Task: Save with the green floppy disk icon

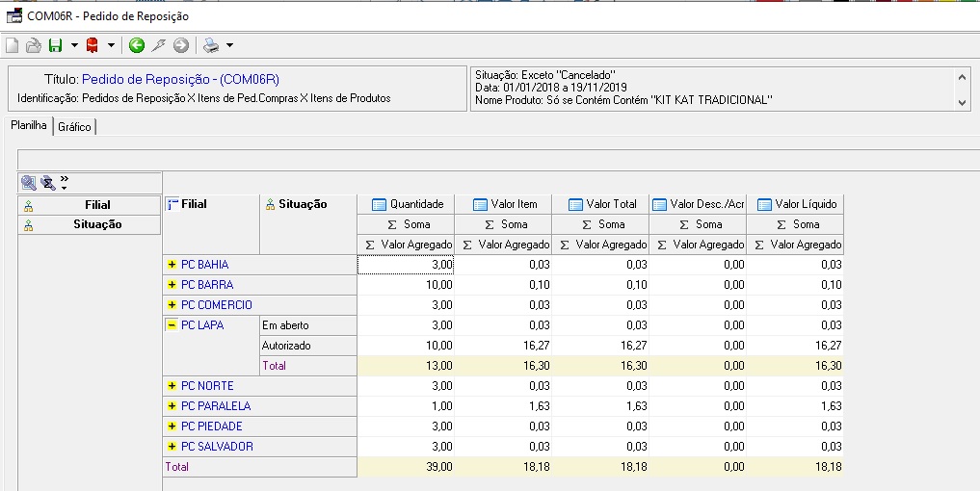Action: click(56, 45)
